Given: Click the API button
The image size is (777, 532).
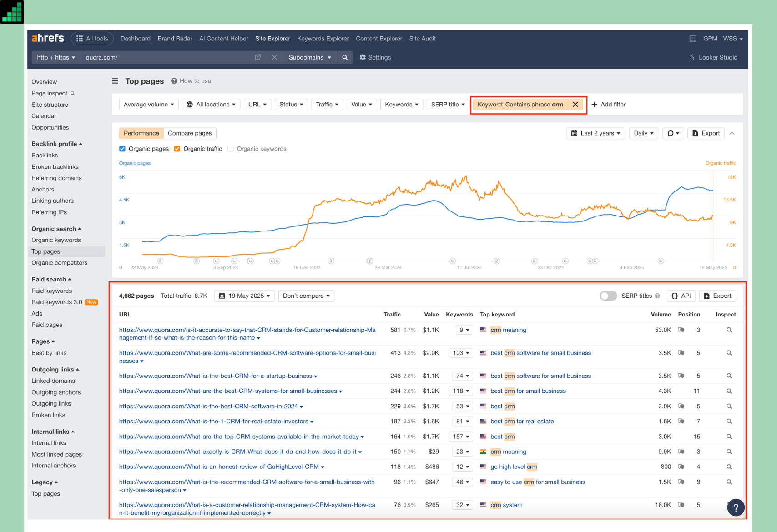Looking at the screenshot, I should (681, 296).
